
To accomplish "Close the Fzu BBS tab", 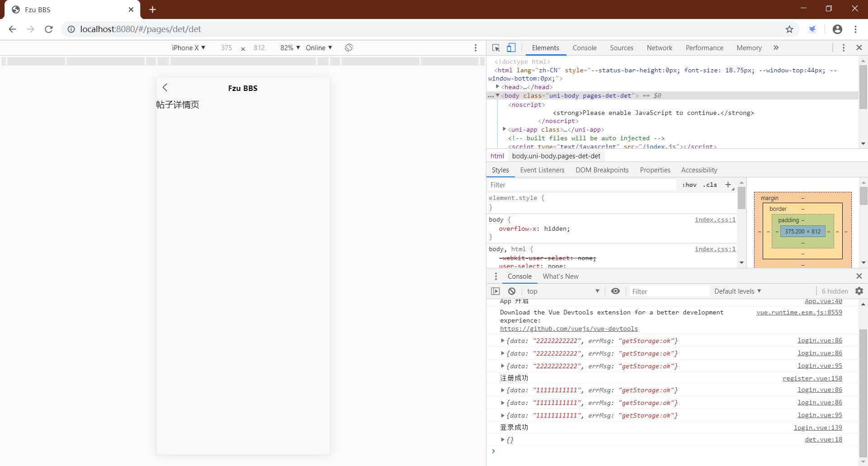I will pos(131,10).
